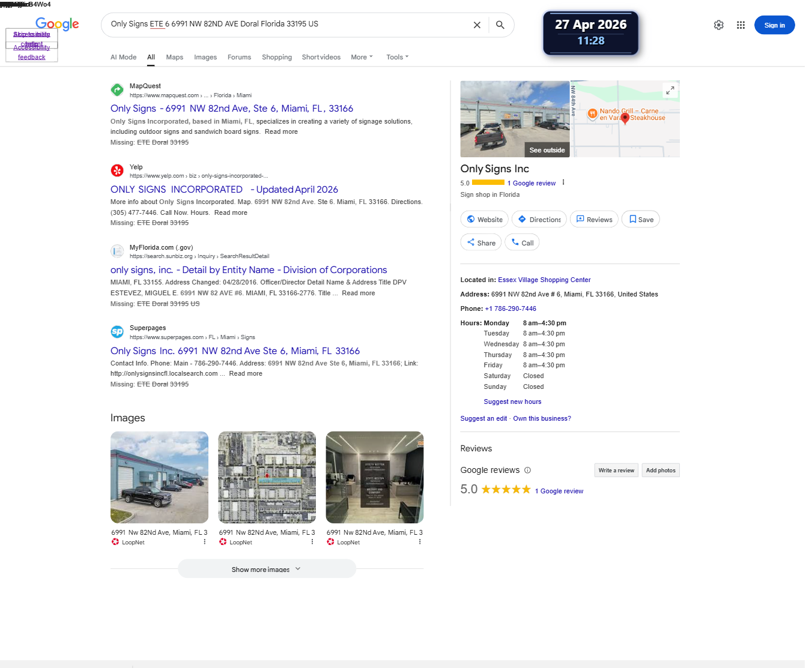
Task: Open Essex Village Shopping Center link
Action: point(544,280)
